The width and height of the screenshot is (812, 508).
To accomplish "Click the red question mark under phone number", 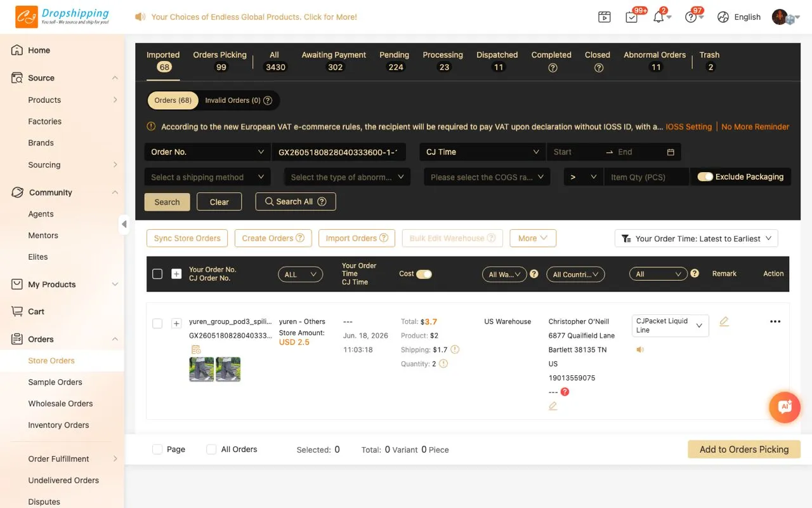I will click(565, 392).
